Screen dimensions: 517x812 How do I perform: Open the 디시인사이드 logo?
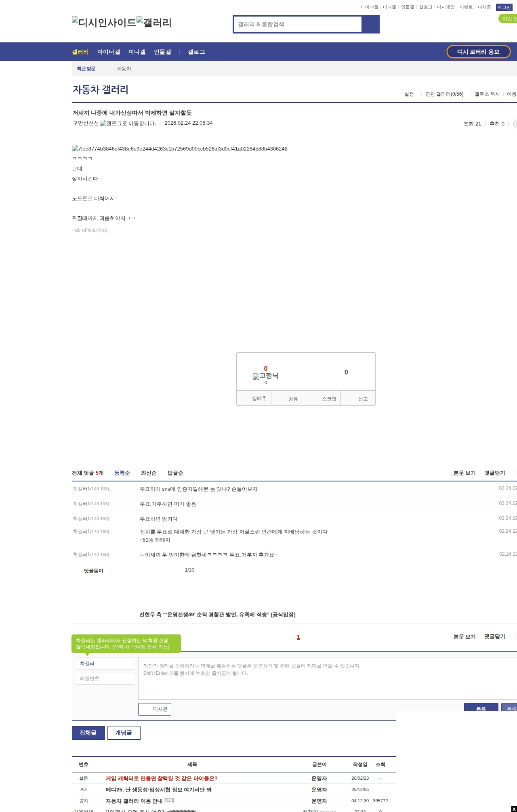point(104,23)
